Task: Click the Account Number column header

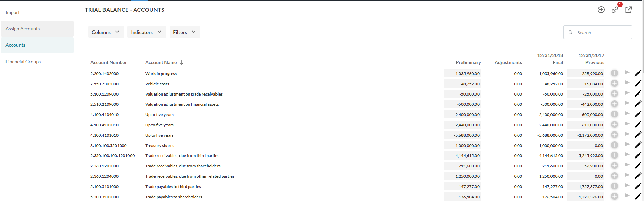Action: [109, 62]
